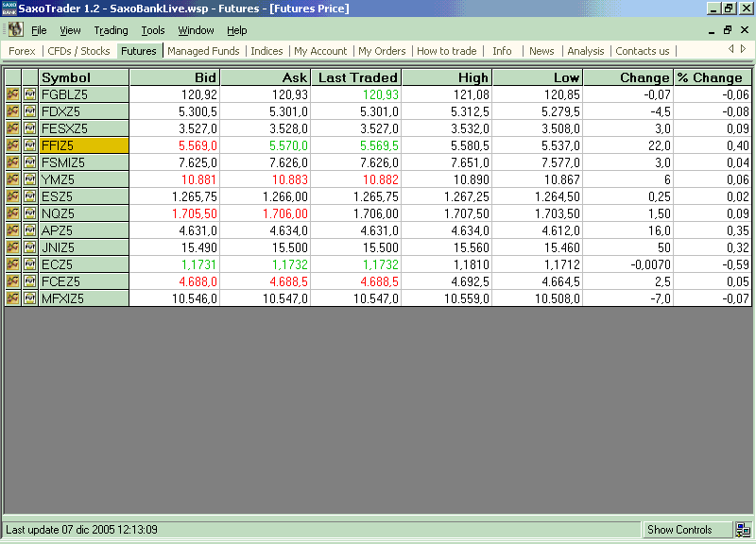This screenshot has width=756, height=544.
Task: Select the chart icon for FESXZ5
Action: (x=13, y=128)
